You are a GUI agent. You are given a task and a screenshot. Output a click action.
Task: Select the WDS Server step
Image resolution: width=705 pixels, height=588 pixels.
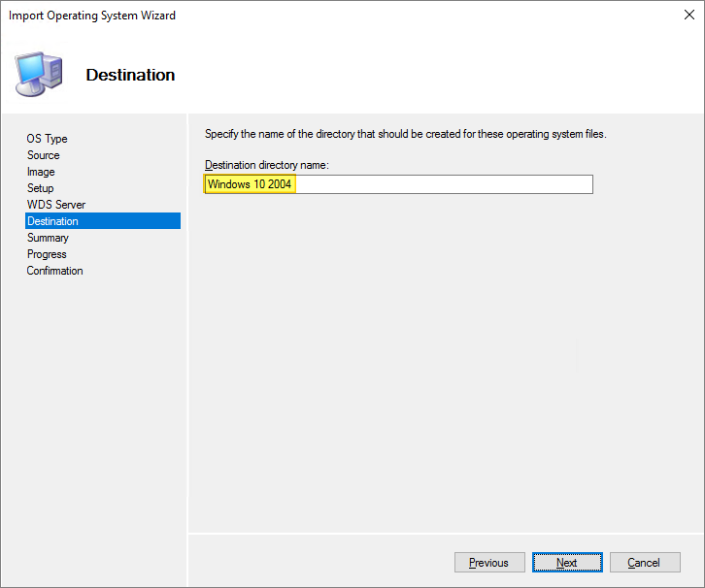point(56,205)
